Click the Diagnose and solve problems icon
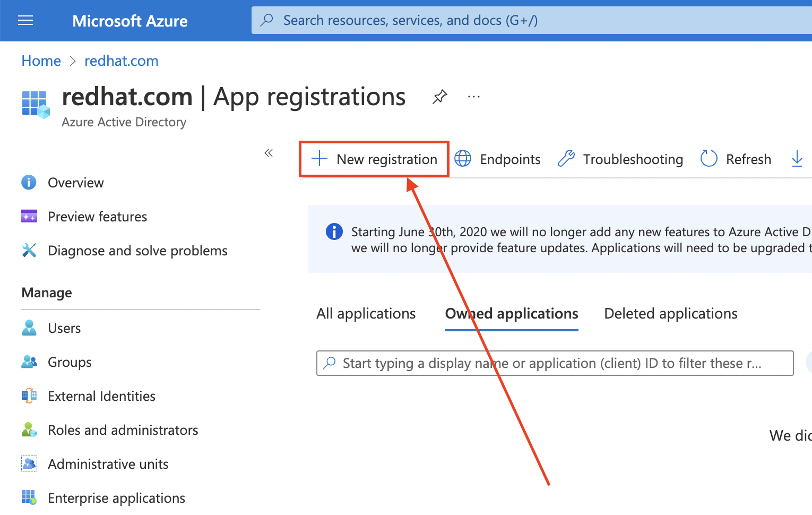This screenshot has height=515, width=812. coord(29,251)
